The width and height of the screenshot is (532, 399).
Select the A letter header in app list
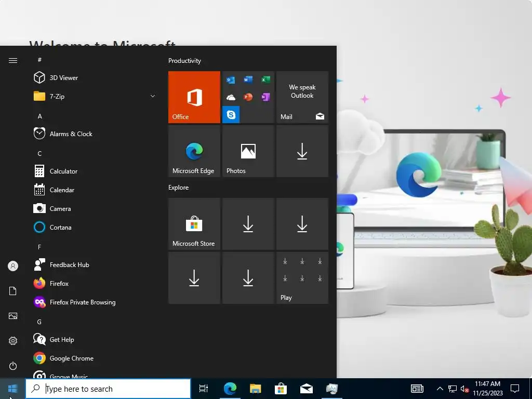pos(39,116)
